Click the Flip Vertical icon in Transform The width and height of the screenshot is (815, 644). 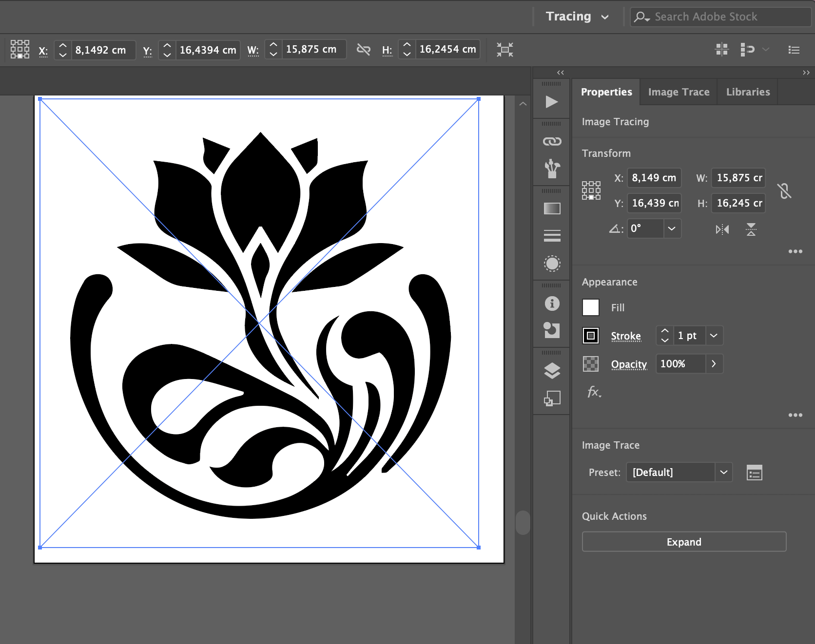click(x=751, y=229)
